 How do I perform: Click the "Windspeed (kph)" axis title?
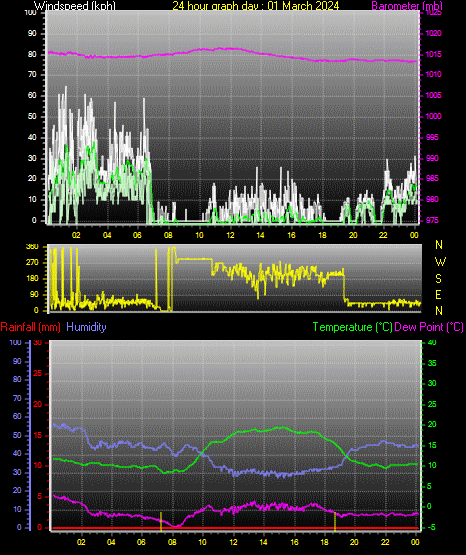tap(75, 6)
